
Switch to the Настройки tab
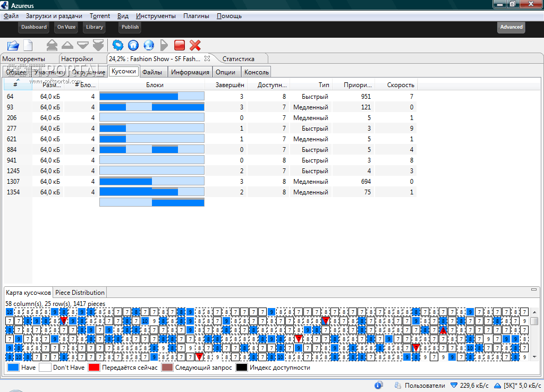pyautogui.click(x=77, y=59)
